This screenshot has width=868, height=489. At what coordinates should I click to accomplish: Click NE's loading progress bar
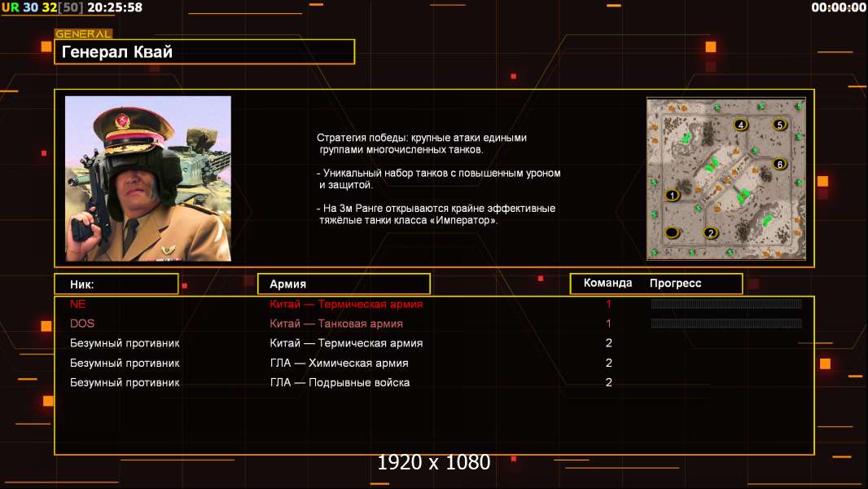click(726, 303)
